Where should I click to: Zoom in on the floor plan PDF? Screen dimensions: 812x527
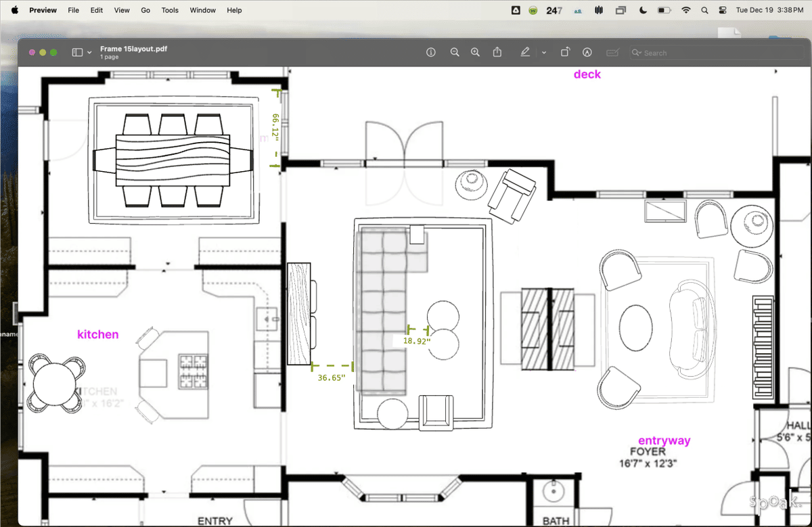[x=475, y=52]
